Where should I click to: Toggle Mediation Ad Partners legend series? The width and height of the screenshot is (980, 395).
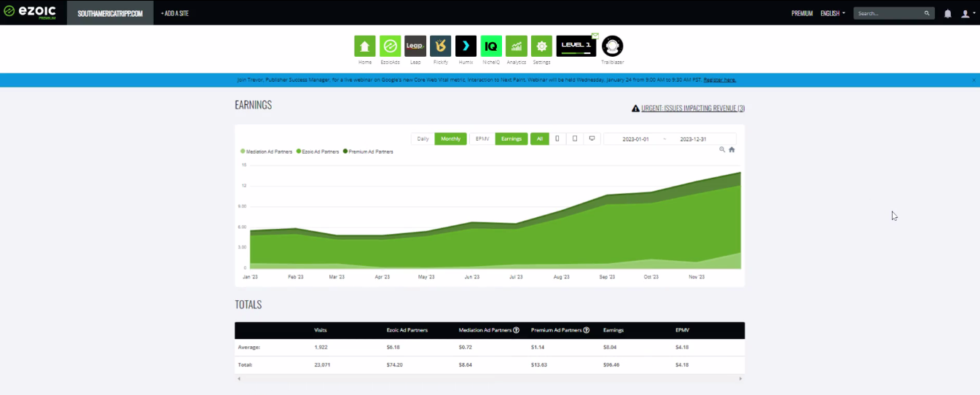point(267,152)
